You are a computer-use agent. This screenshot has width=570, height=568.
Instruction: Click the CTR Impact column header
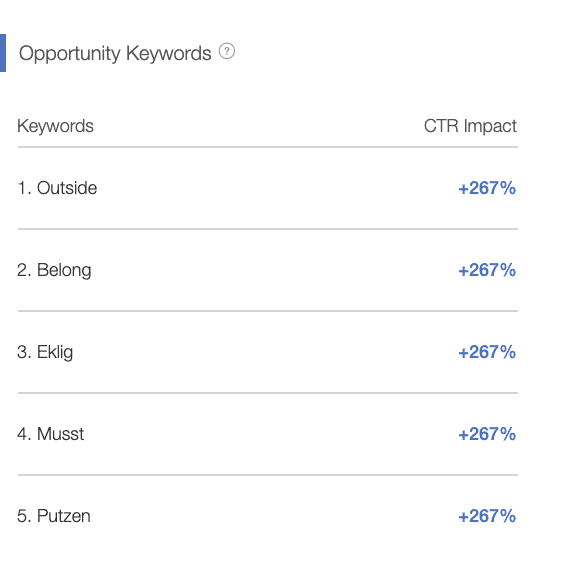pos(470,126)
